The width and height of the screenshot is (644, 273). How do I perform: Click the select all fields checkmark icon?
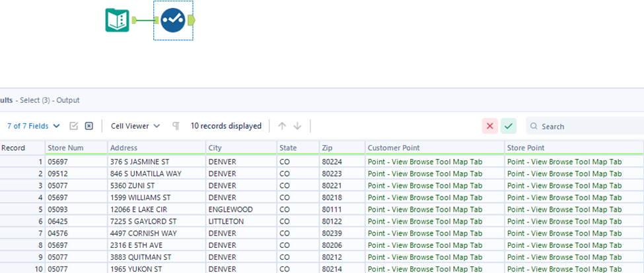click(74, 126)
